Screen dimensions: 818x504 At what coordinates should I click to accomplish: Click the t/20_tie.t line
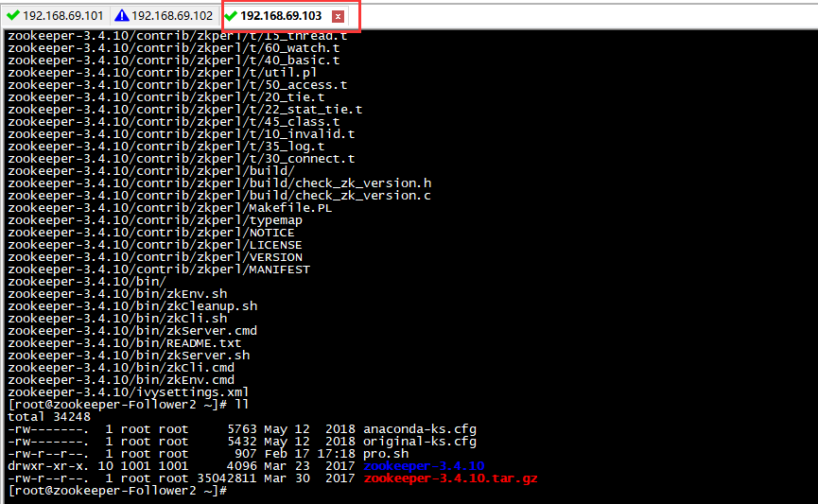point(166,97)
